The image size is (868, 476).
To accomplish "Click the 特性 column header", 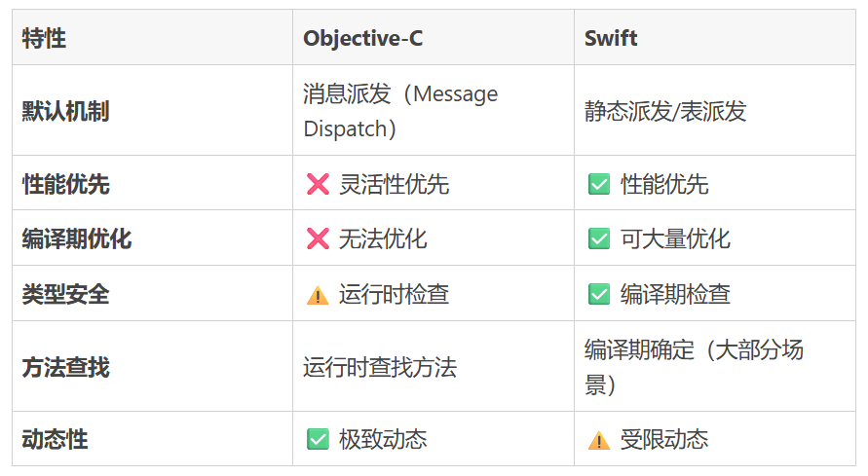I will coord(45,38).
